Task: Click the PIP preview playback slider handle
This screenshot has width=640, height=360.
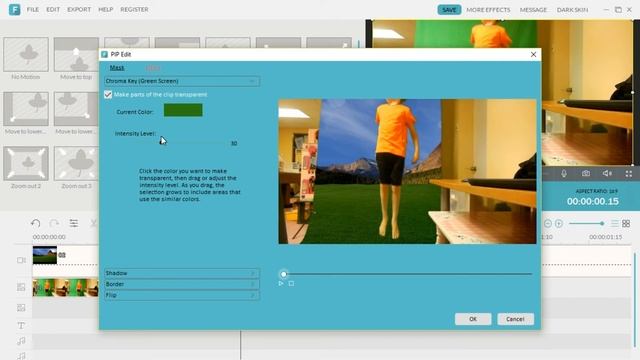Action: click(x=284, y=274)
